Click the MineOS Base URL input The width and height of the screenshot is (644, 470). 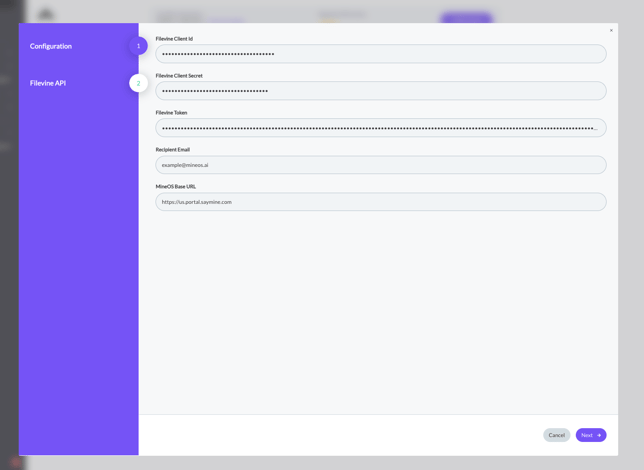(381, 202)
